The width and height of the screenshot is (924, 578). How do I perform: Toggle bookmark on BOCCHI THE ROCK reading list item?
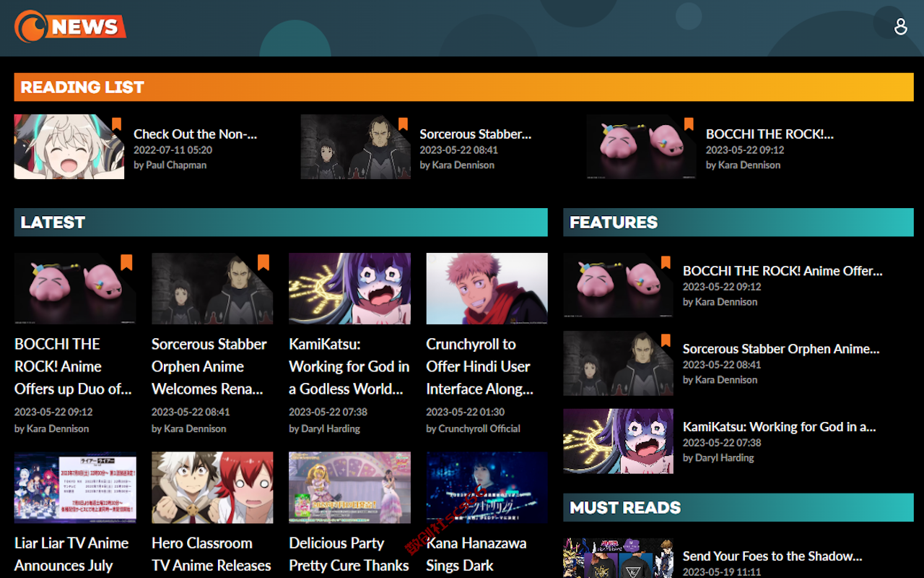(x=689, y=124)
